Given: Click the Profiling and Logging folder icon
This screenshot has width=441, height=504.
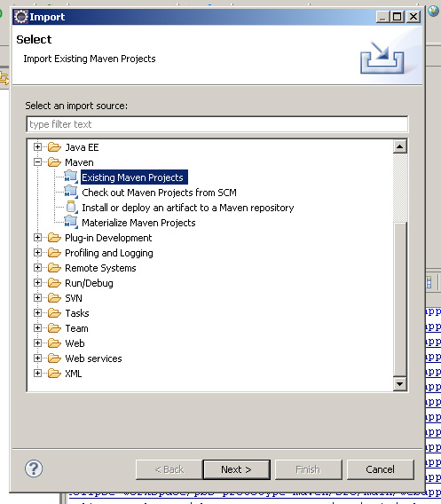Looking at the screenshot, I should click(54, 253).
